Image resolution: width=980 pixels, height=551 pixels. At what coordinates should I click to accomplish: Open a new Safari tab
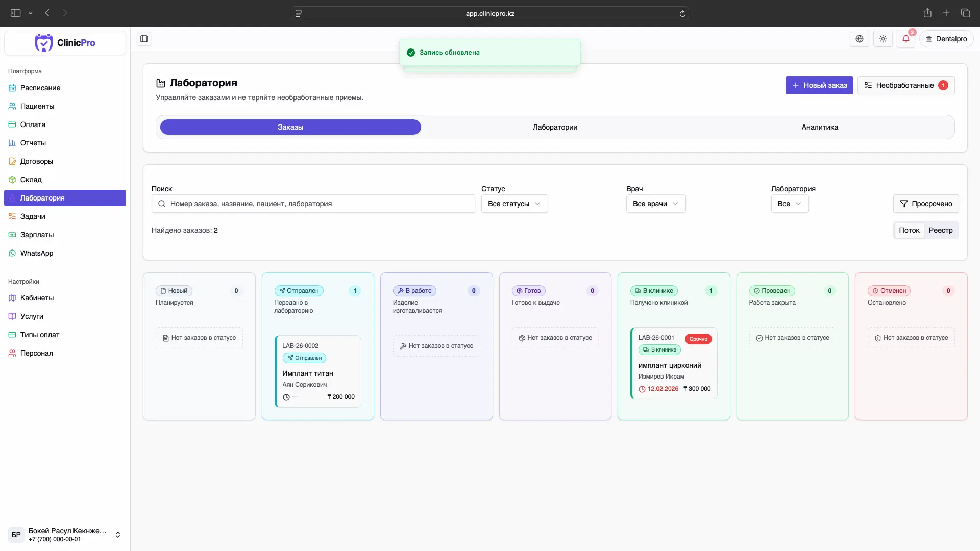tap(946, 13)
